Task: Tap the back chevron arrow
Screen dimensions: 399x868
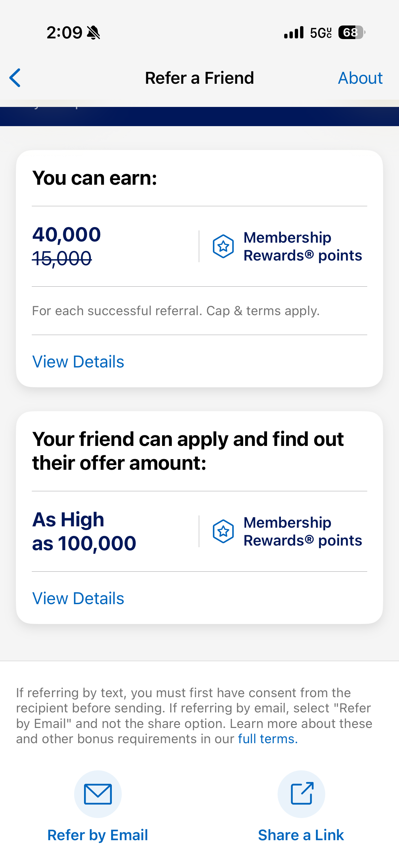Action: coord(15,78)
